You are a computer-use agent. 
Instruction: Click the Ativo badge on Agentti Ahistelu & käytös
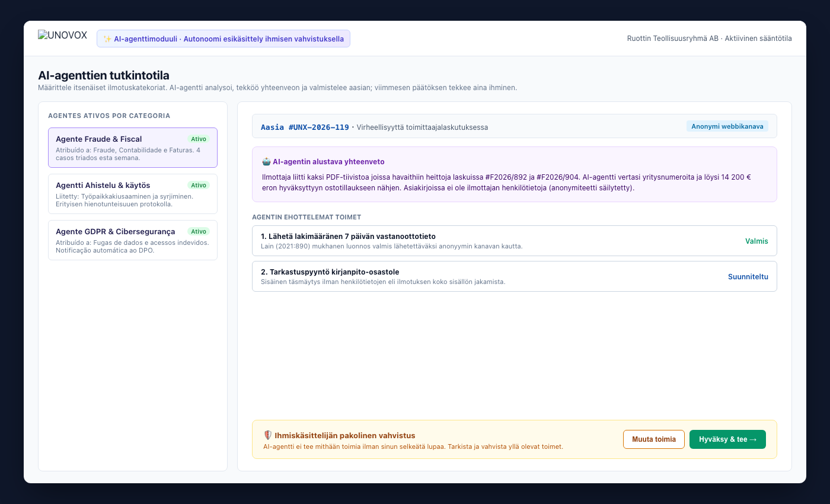[199, 185]
